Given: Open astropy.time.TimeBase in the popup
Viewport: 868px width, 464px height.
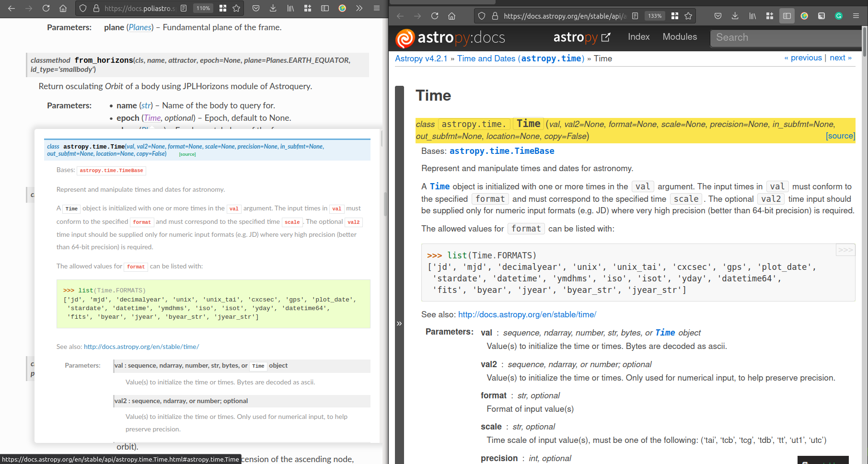Looking at the screenshot, I should coord(111,171).
